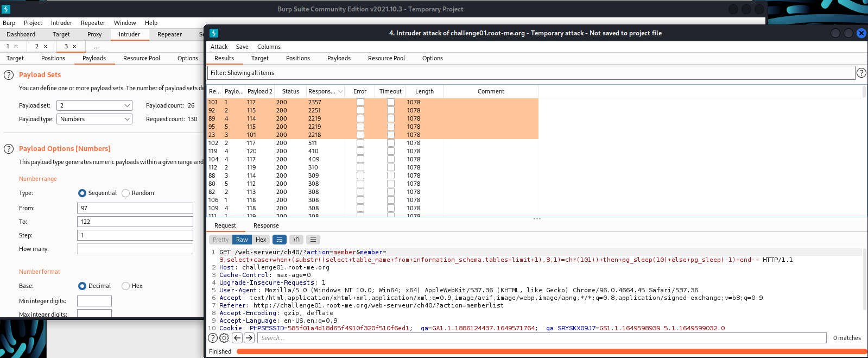The image size is (868, 358).
Task: Go to next search match arrow
Action: (249, 338)
